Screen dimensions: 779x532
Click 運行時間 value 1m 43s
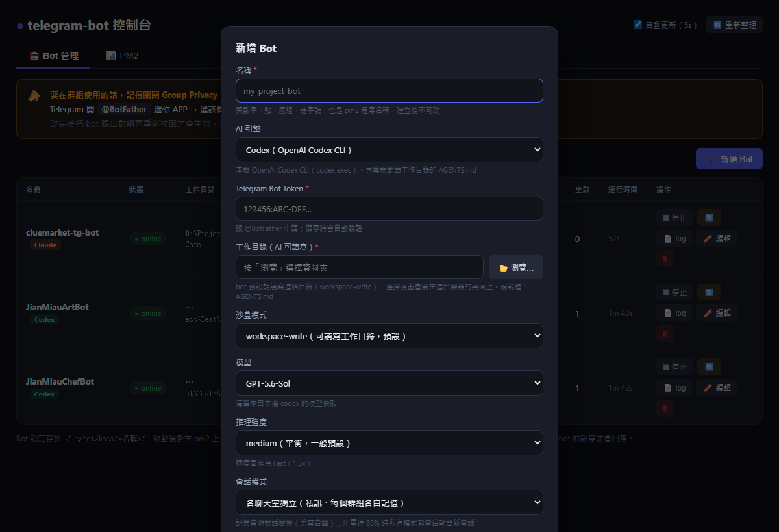pos(621,313)
